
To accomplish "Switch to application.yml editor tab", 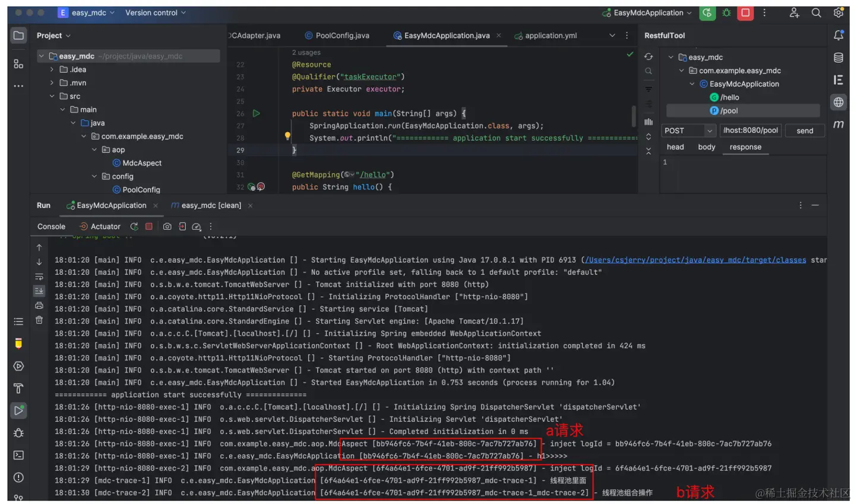I will pos(546,36).
